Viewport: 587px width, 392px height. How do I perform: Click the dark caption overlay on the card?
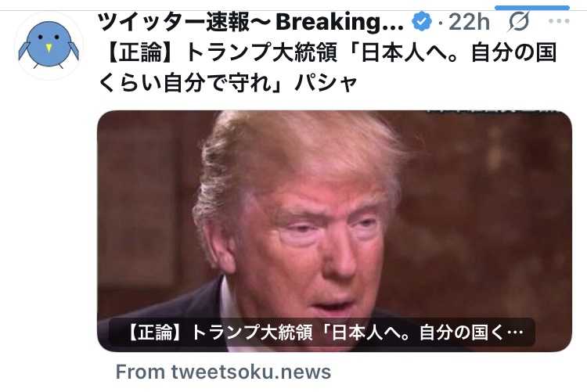[x=321, y=333]
